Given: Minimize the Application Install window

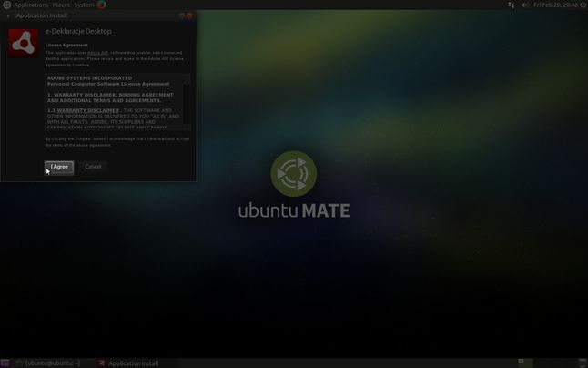Looking at the screenshot, I should (182, 15).
